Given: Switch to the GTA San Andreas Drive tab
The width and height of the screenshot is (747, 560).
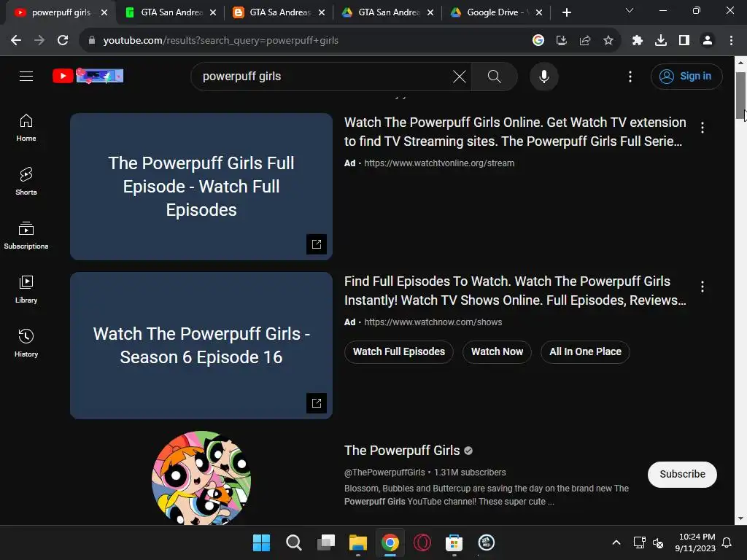Looking at the screenshot, I should (x=387, y=12).
